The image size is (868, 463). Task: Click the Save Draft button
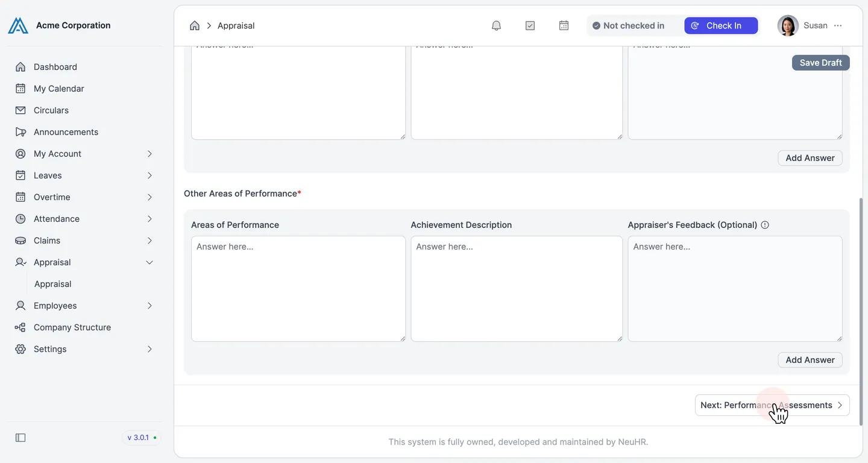(820, 63)
